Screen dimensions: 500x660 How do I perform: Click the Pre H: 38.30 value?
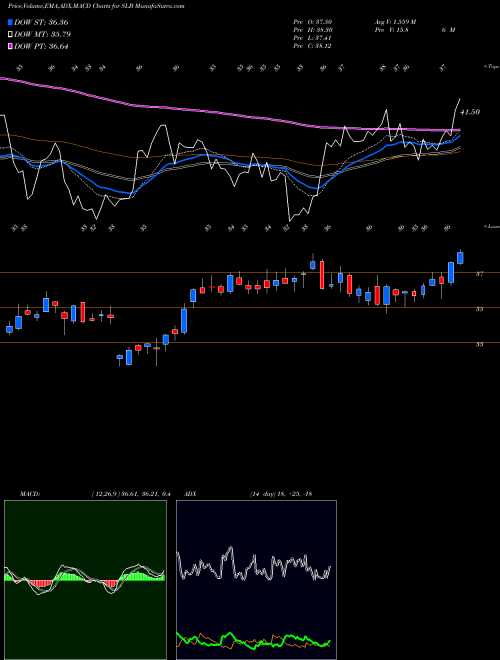point(312,30)
